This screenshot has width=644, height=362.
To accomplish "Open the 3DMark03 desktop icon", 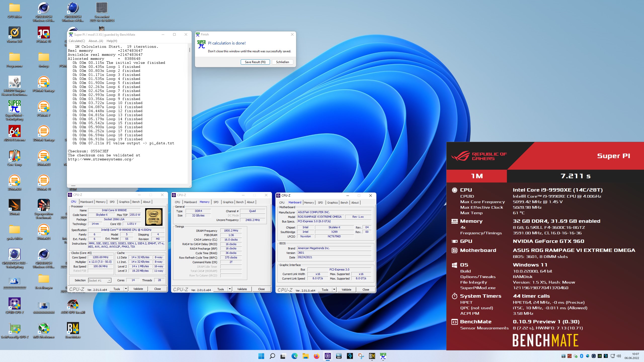I will click(44, 158).
